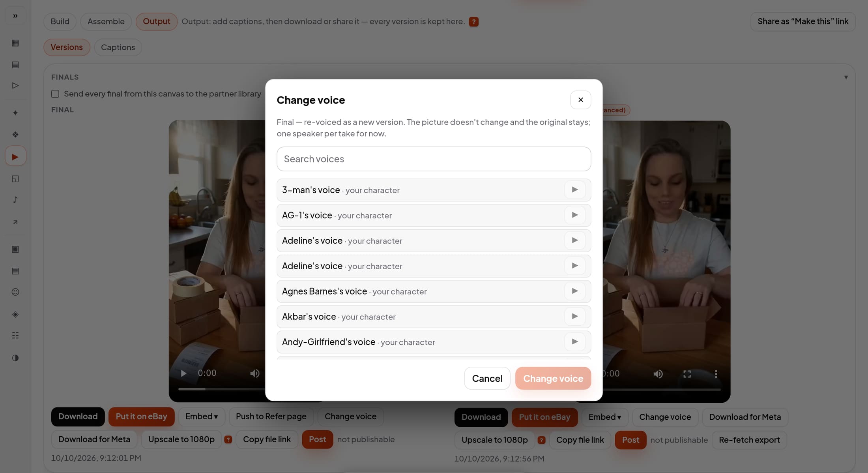Play the left final video

point(183,373)
